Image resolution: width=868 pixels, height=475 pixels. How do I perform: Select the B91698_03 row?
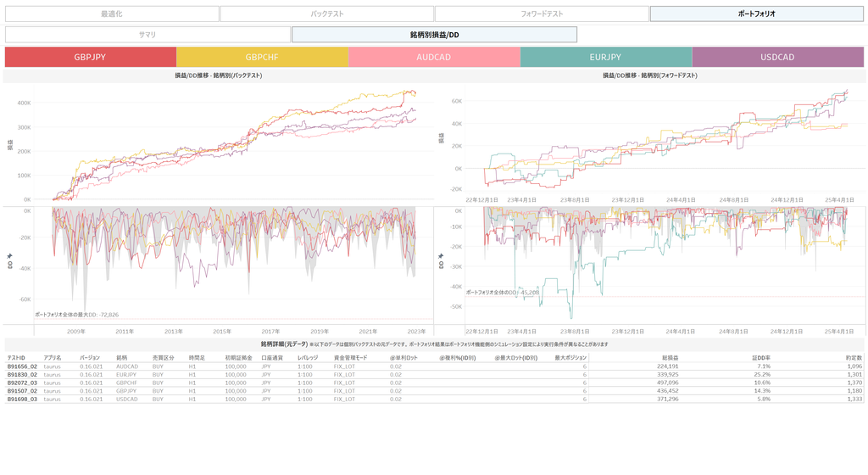click(x=22, y=399)
